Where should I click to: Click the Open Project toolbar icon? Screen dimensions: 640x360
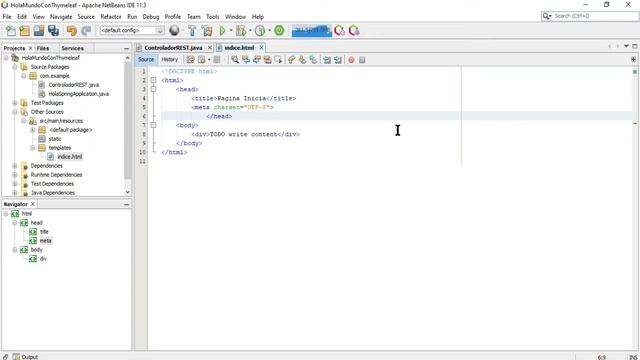click(x=39, y=31)
